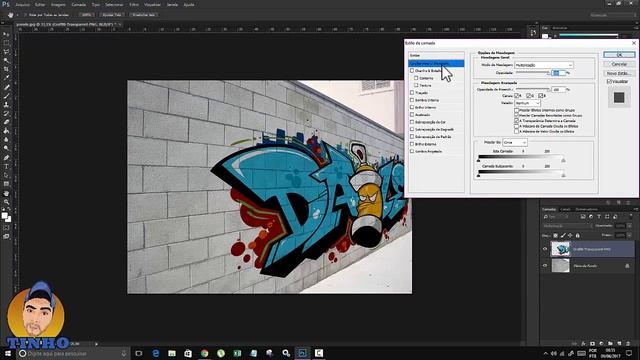
Task: Click the lock position icon
Action: [x=570, y=236]
